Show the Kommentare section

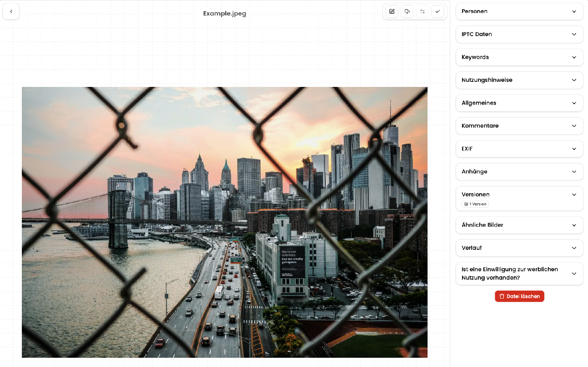pyautogui.click(x=519, y=126)
